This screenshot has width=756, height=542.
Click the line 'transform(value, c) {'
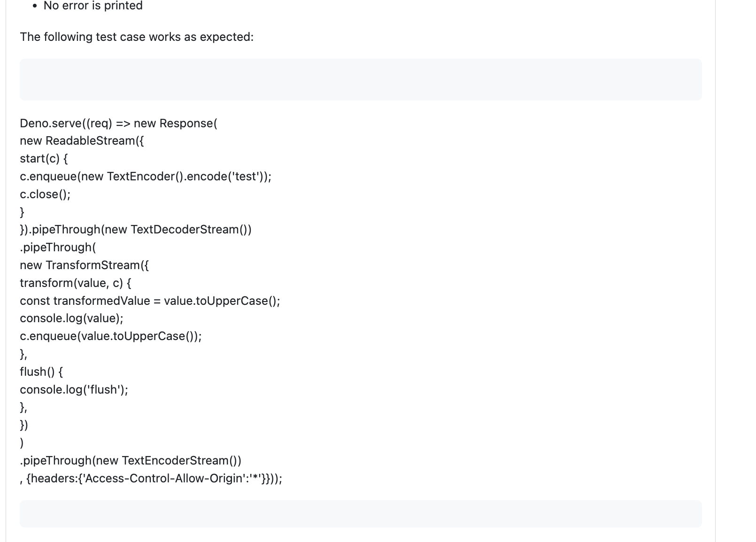point(76,283)
